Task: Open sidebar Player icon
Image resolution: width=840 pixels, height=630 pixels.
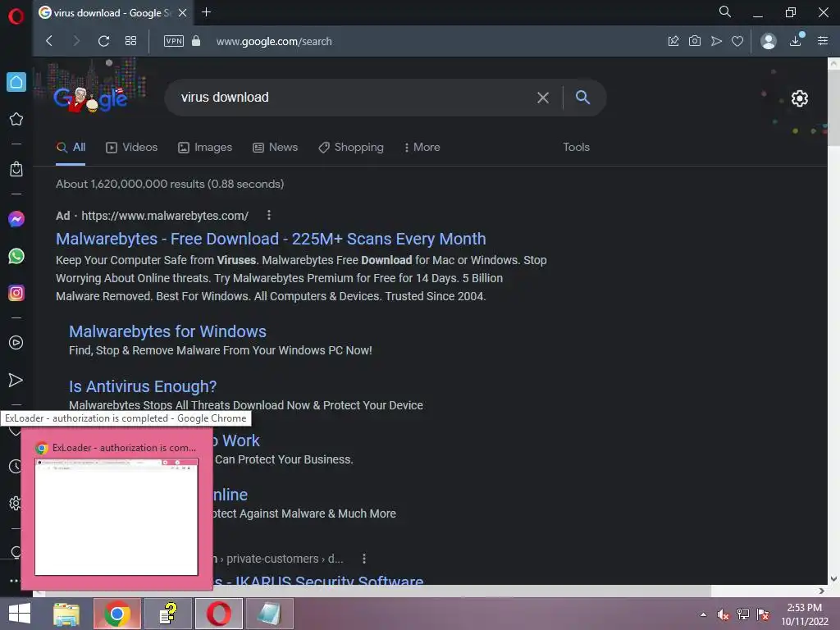Action: coord(16,343)
